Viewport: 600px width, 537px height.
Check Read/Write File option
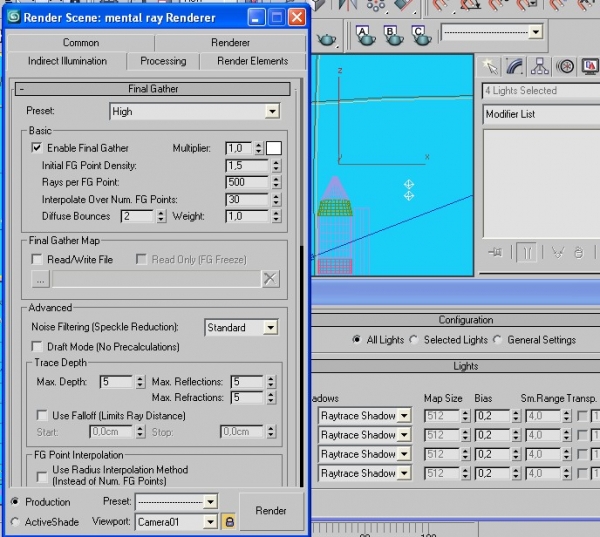[x=37, y=260]
